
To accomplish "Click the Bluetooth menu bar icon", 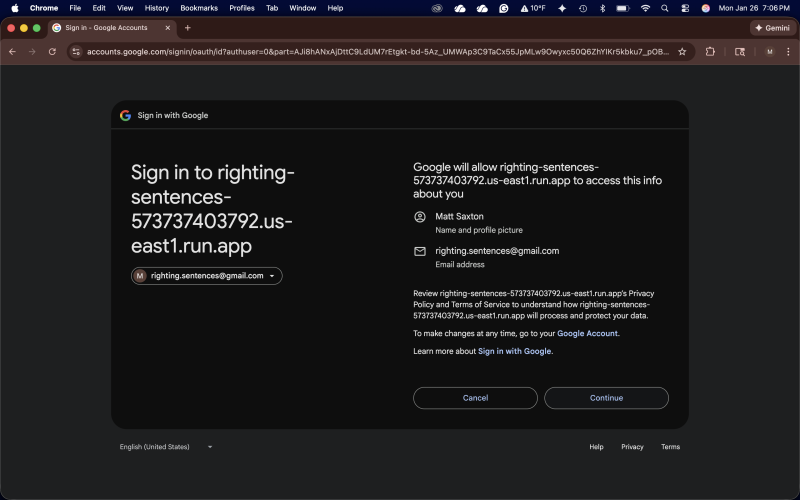I will 603,8.
